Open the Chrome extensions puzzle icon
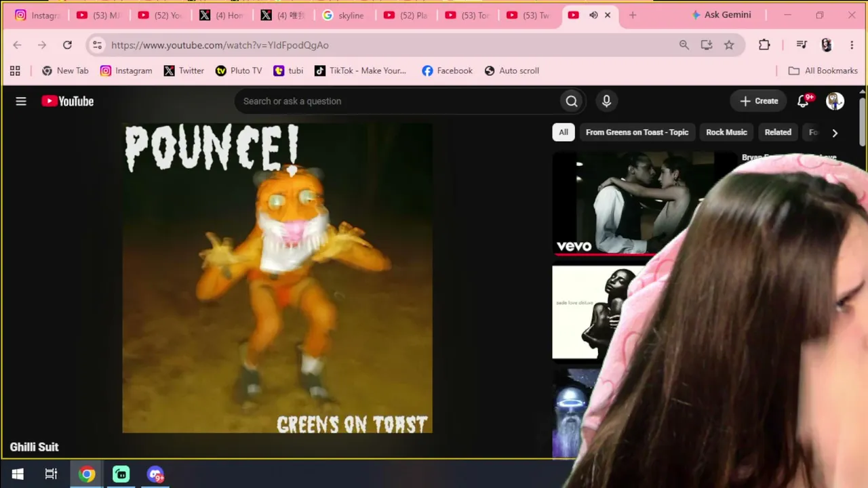The height and width of the screenshot is (488, 868). pos(764,45)
